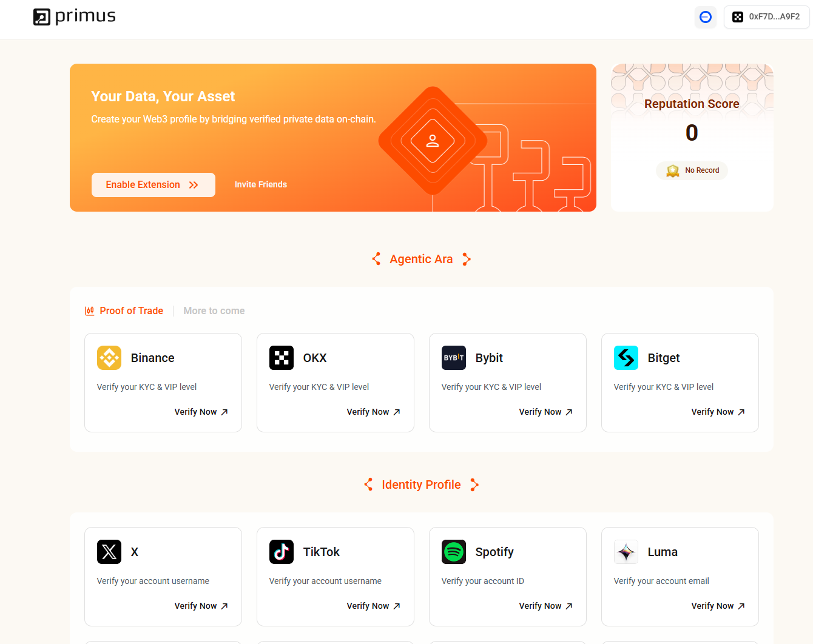Click Verify Now on Luma card

pos(718,606)
